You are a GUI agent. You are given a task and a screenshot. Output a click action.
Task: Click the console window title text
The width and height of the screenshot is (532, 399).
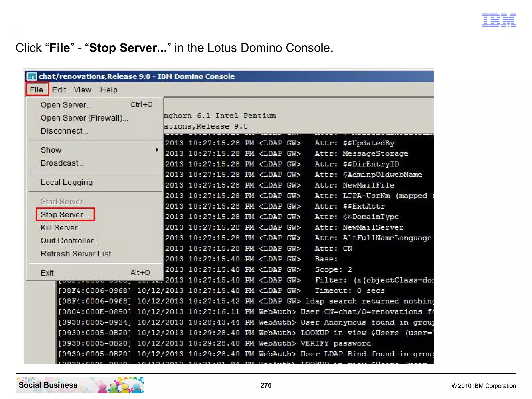point(137,77)
